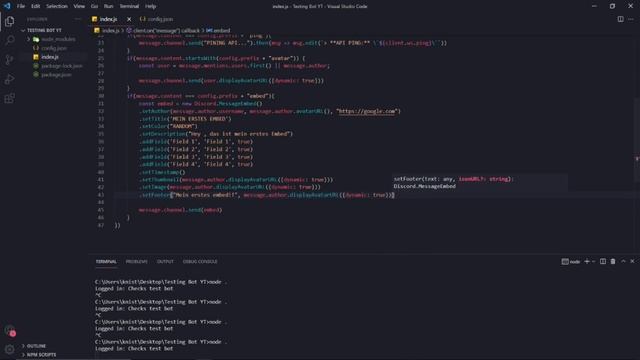Expand the OUTLINE section
Screen dimensions: 640x360
pos(36,346)
